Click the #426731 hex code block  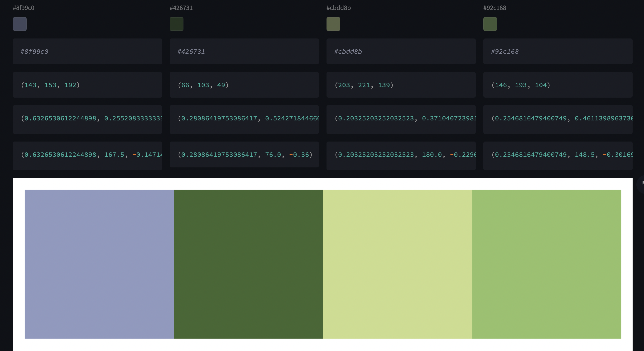point(244,52)
